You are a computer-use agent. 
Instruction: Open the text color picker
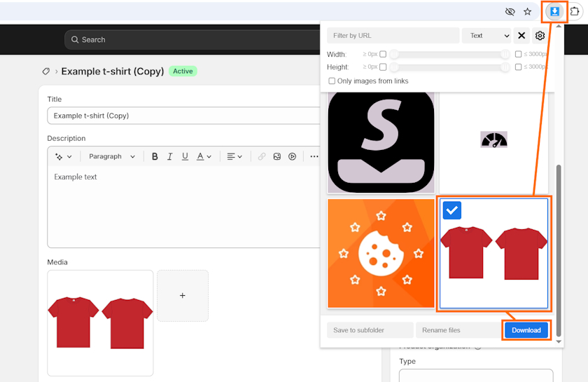204,156
